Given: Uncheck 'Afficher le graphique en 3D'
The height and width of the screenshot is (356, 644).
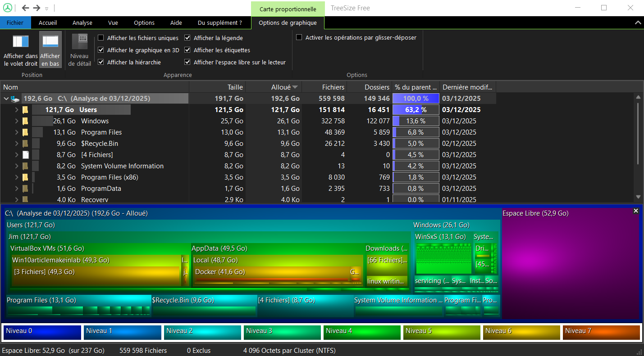Looking at the screenshot, I should coord(101,50).
